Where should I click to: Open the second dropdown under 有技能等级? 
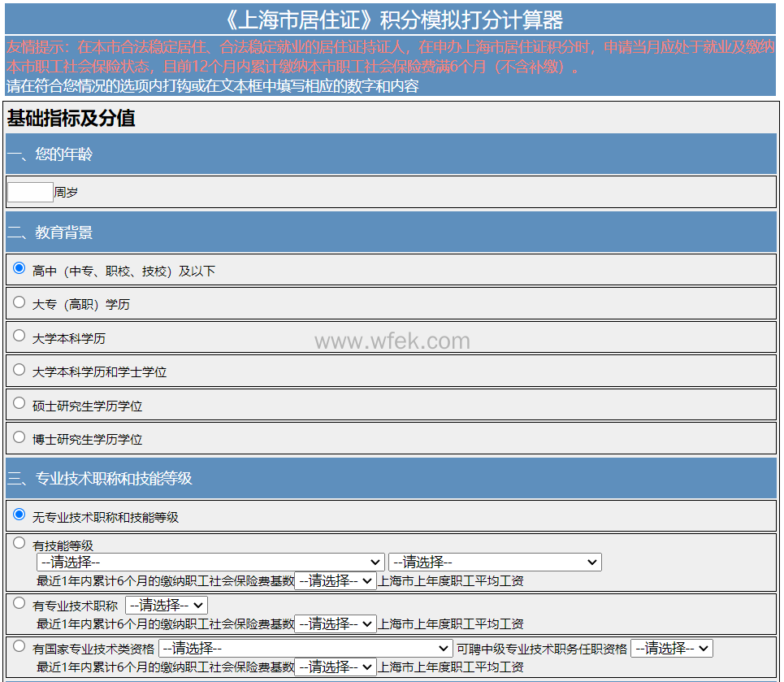(x=495, y=563)
